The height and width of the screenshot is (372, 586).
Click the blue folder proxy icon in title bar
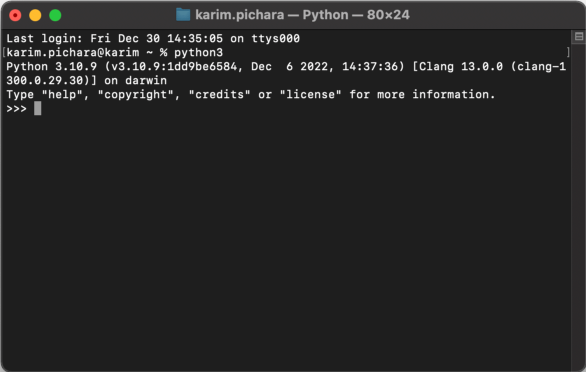183,15
